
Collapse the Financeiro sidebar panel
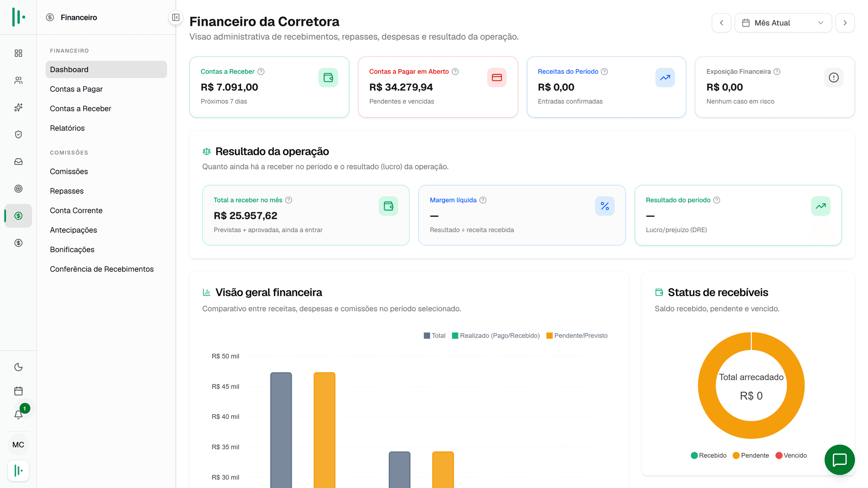(176, 17)
